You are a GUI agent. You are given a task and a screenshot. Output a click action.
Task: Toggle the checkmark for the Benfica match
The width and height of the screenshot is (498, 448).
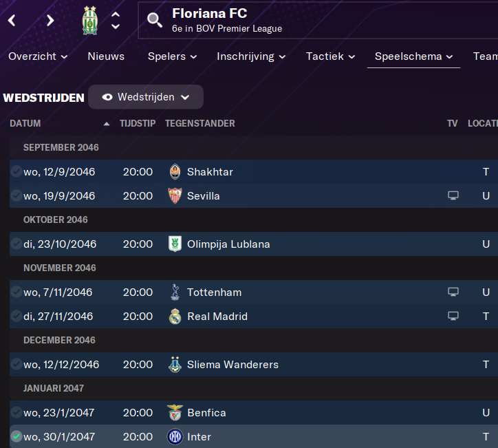pos(17,413)
